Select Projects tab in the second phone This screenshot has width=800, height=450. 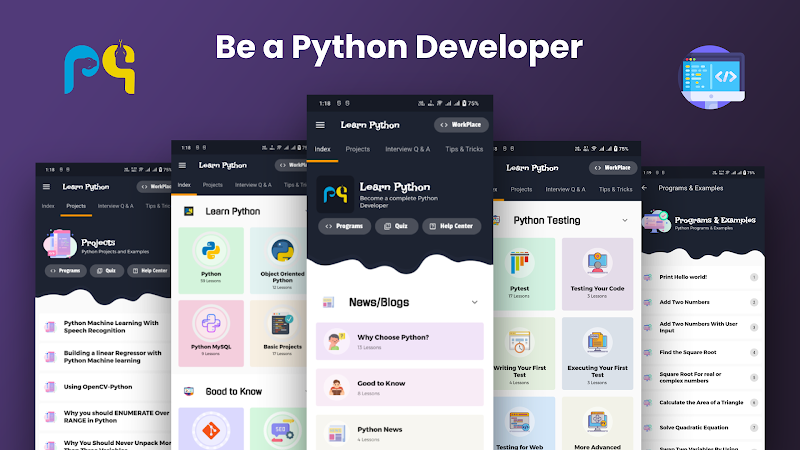[x=213, y=185]
